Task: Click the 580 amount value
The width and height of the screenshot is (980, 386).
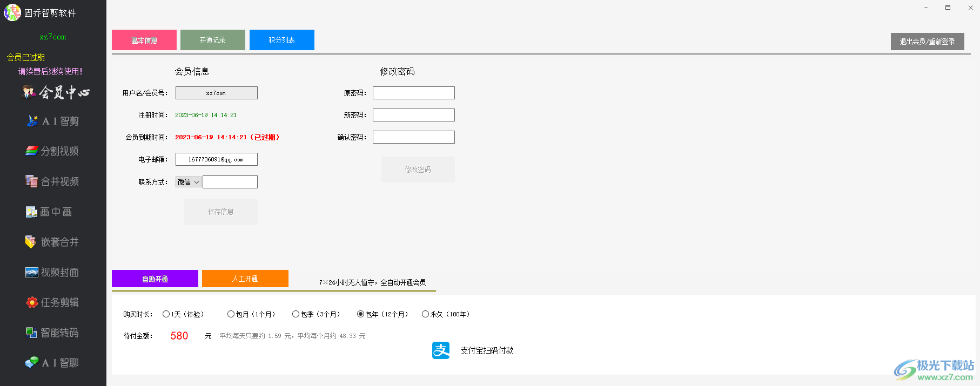Action: 179,336
